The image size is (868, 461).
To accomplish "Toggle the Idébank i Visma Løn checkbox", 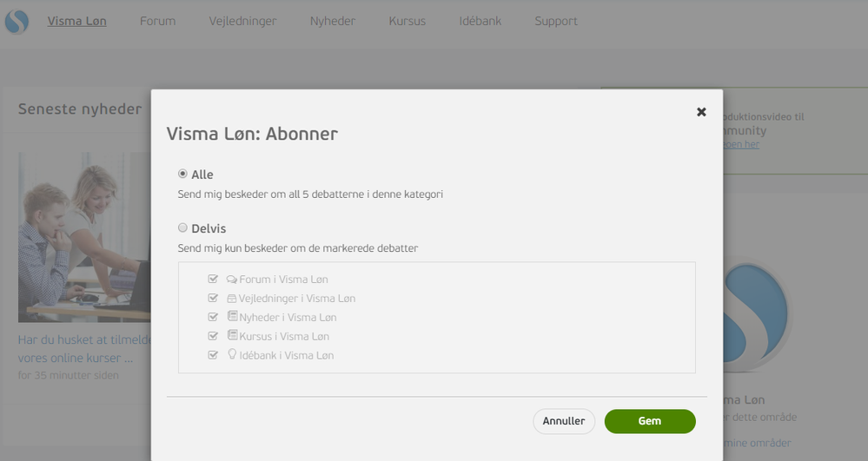I will (213, 355).
